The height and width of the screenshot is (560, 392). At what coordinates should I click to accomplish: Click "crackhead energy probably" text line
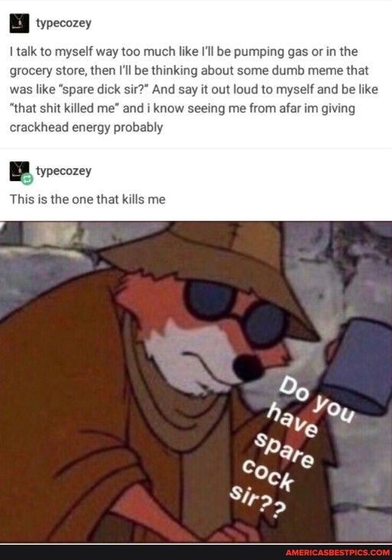[x=86, y=128]
